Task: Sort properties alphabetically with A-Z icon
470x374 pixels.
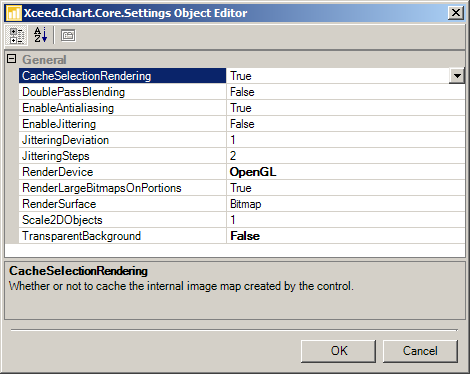Action: click(x=40, y=35)
